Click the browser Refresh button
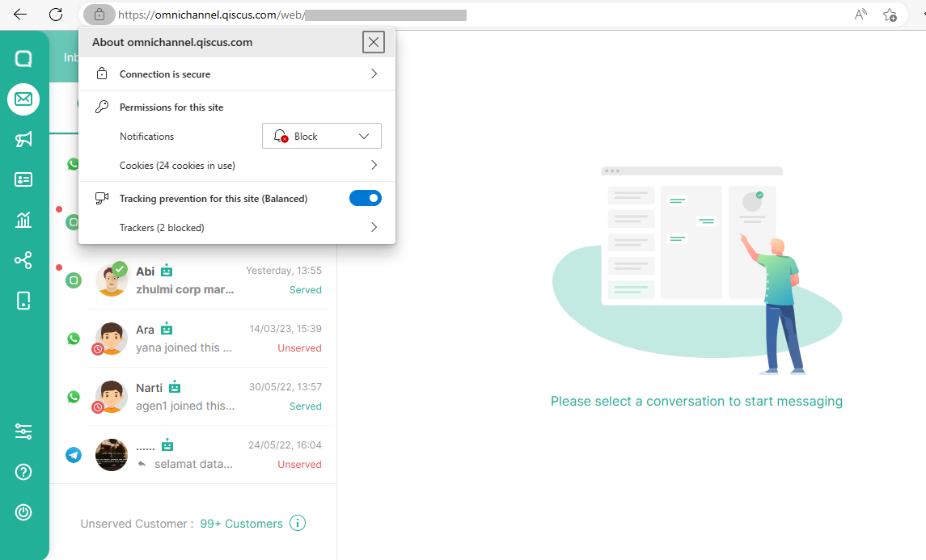This screenshot has height=560, width=926. pyautogui.click(x=56, y=15)
